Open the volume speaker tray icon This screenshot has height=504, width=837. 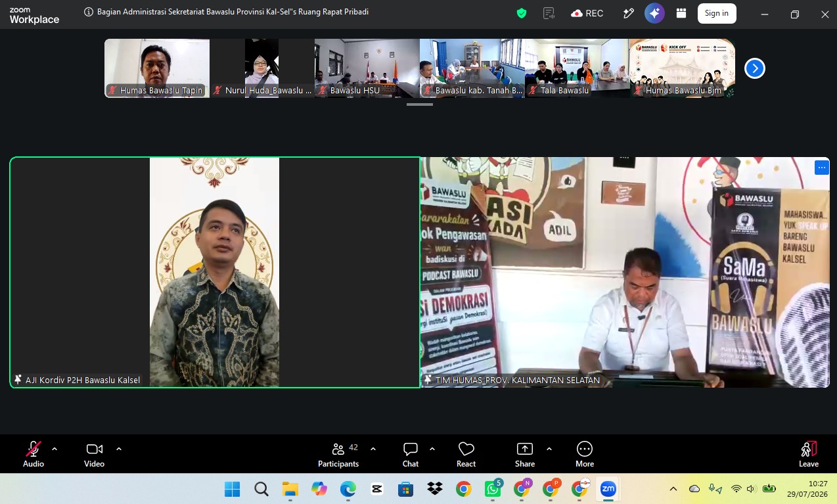pyautogui.click(x=752, y=489)
